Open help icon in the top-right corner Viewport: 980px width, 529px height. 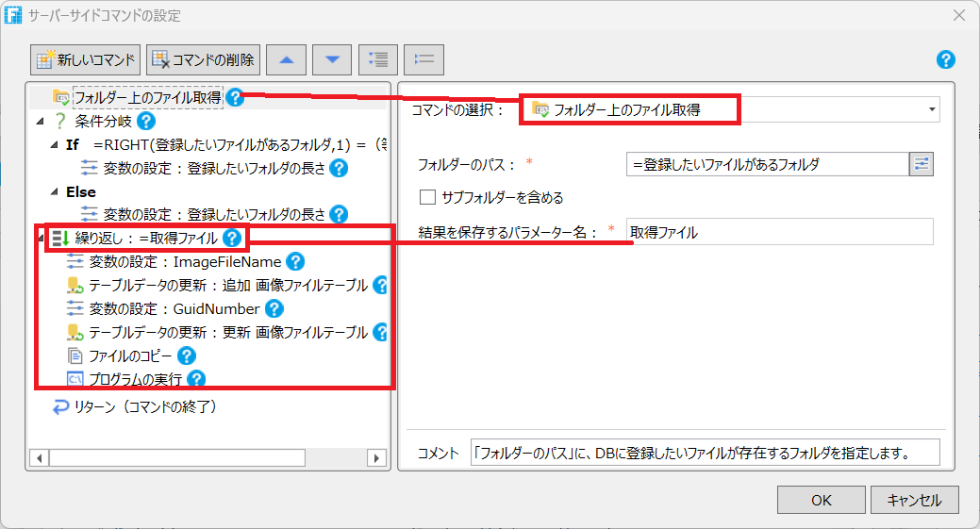(946, 60)
